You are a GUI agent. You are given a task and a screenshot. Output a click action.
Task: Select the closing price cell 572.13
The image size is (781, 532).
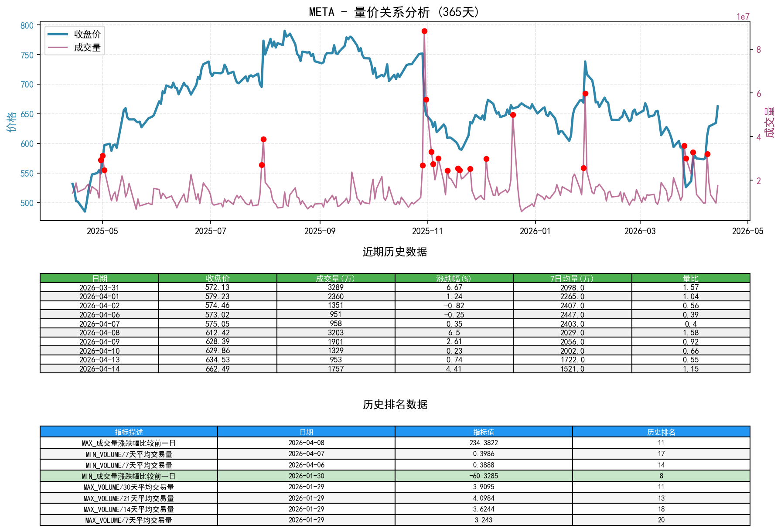click(x=218, y=287)
